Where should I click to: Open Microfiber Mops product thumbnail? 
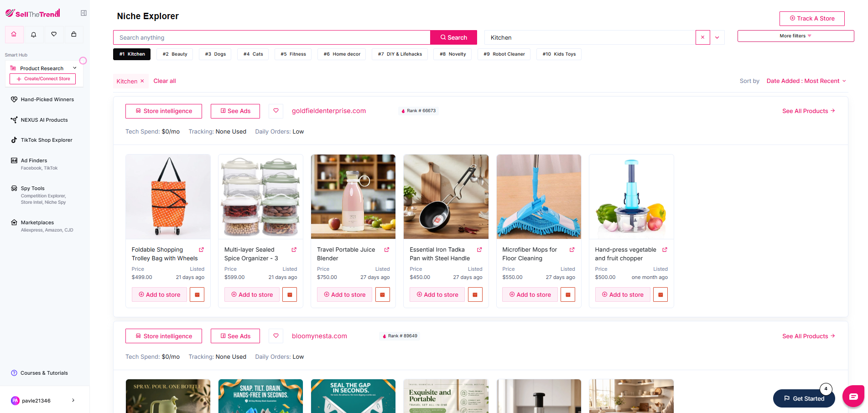point(539,196)
